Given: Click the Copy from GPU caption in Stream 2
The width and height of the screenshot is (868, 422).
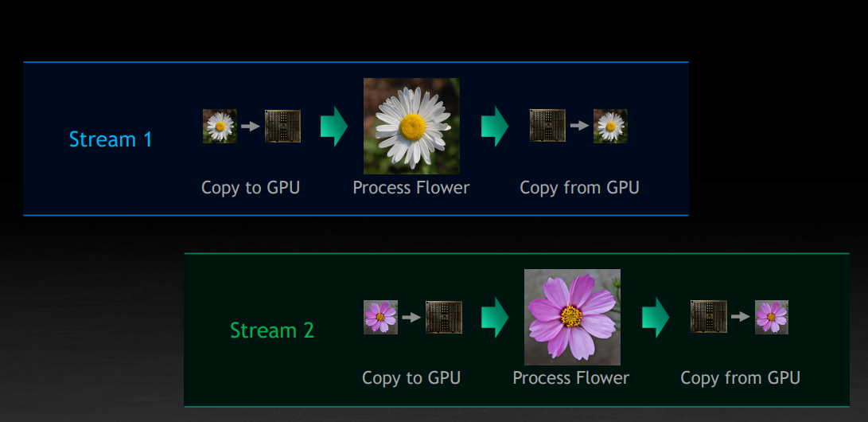Looking at the screenshot, I should [x=740, y=378].
